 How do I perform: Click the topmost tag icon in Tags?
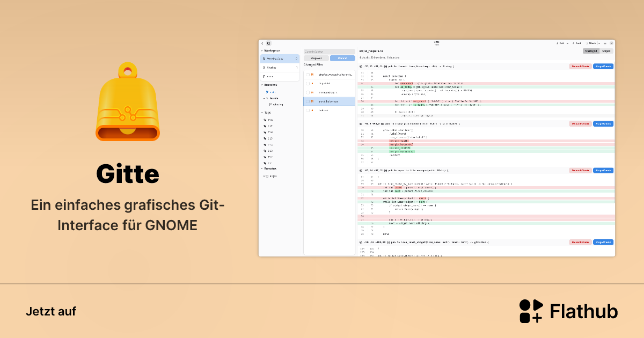(x=265, y=120)
